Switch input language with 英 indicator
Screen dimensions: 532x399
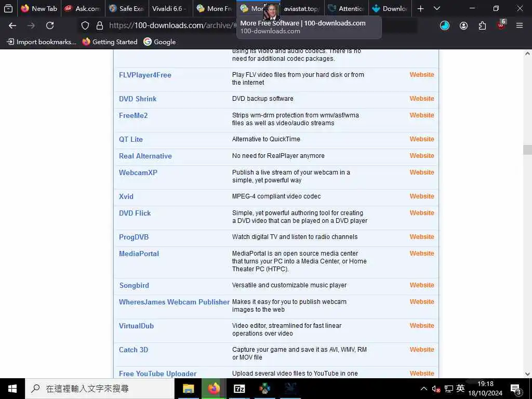460,388
